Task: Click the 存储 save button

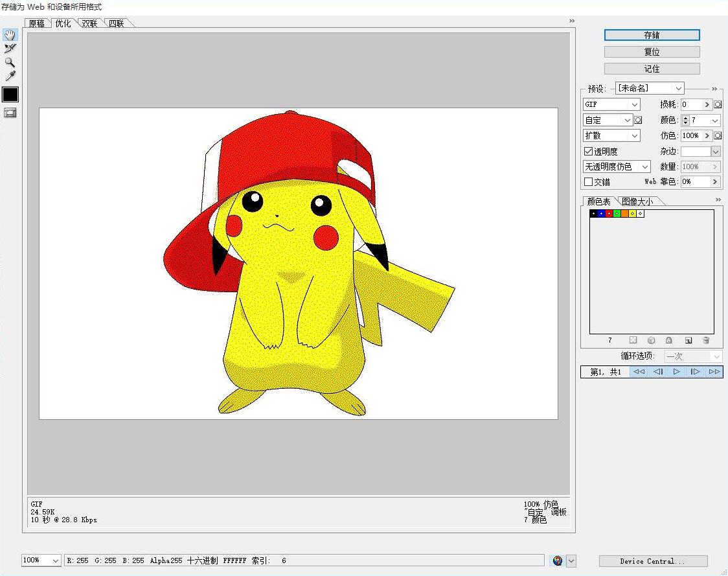Action: coord(652,35)
